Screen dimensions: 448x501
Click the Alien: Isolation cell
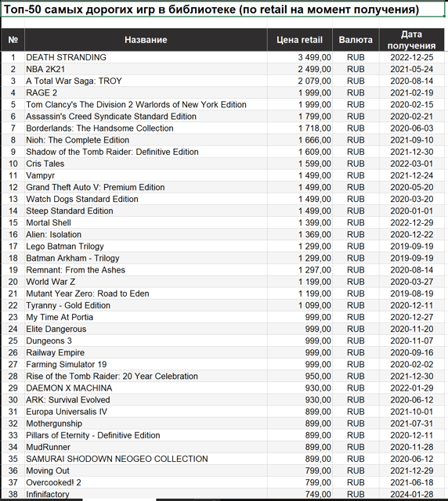point(146,235)
